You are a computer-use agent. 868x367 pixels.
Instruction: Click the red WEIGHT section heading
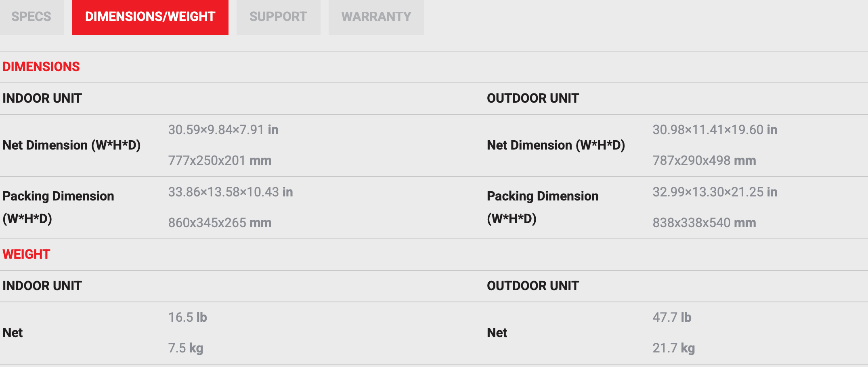[x=26, y=254]
